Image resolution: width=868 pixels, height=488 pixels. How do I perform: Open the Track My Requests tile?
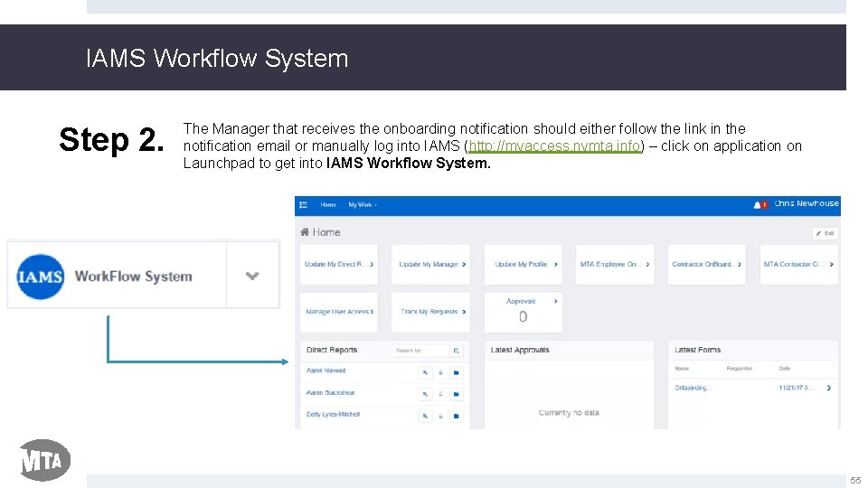(430, 312)
